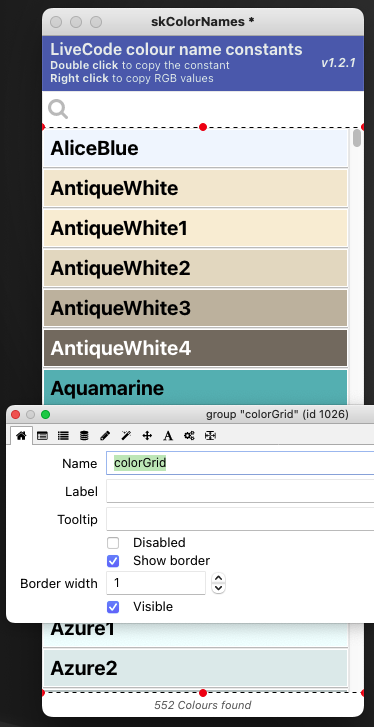Viewport: 374px width, 727px height.
Task: Click the v1.2.1 version label
Action: click(x=338, y=63)
